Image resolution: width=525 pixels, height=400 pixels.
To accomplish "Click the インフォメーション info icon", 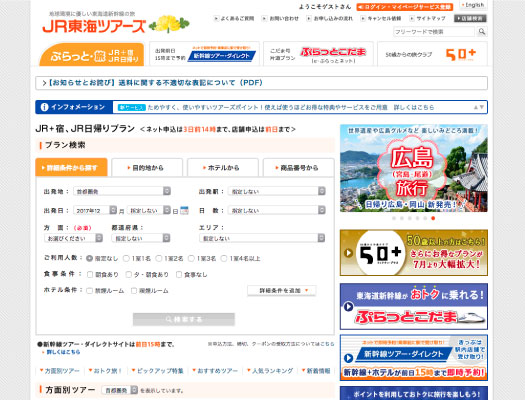I will click(44, 107).
